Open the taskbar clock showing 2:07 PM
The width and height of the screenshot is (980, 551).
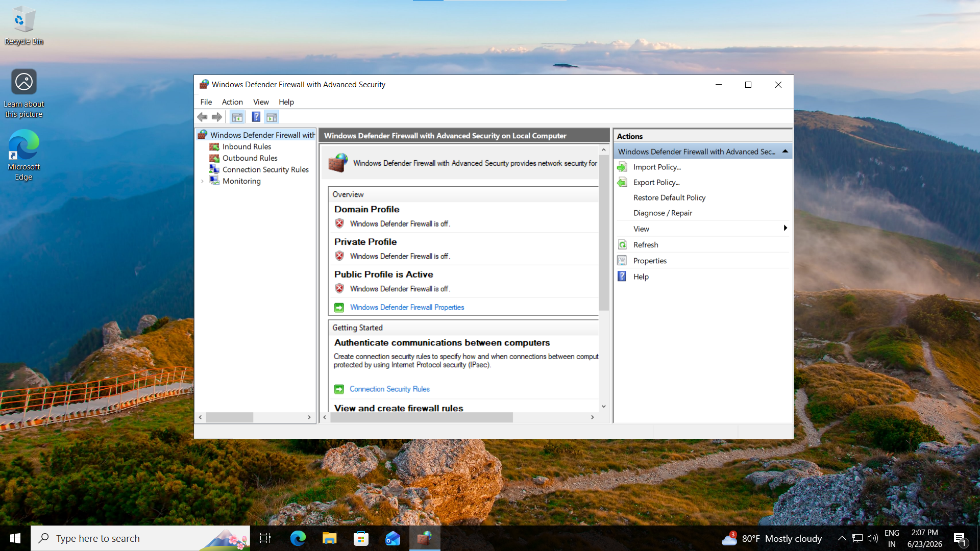click(925, 538)
